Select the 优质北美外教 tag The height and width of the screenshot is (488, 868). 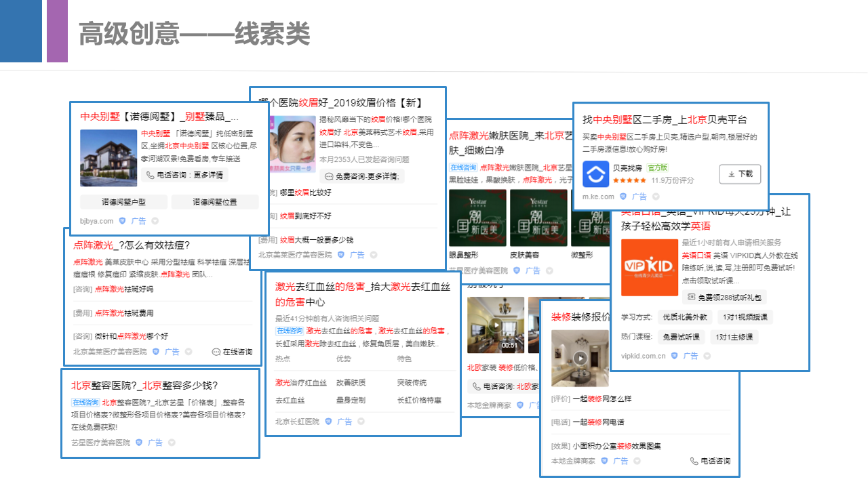[684, 317]
